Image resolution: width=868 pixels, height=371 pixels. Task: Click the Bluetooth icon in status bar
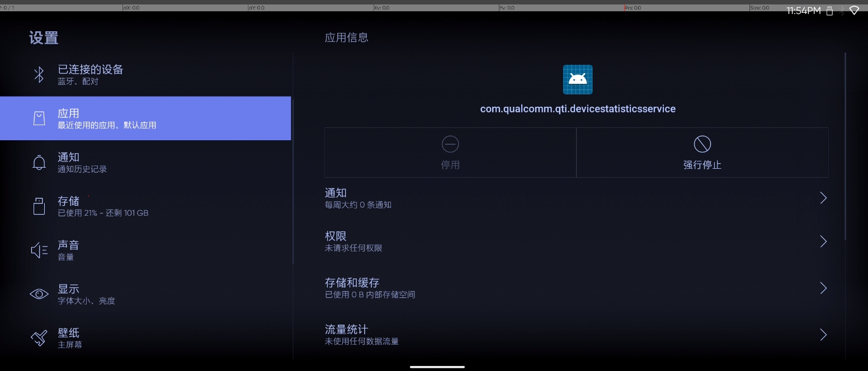(x=842, y=11)
